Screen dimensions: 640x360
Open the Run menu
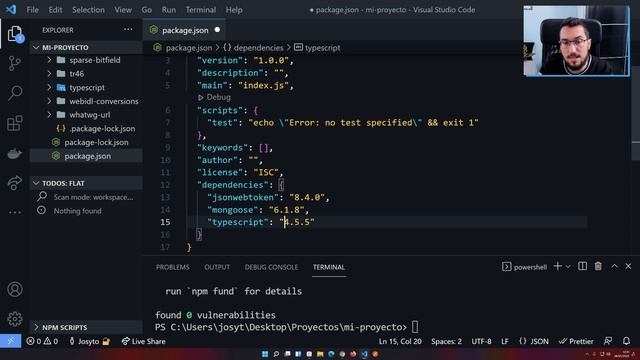point(169,10)
